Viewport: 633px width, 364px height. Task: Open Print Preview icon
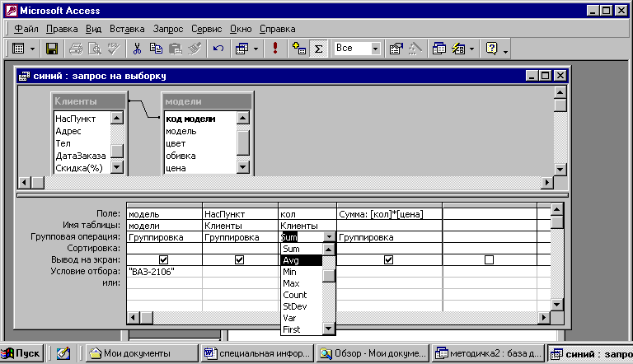tap(95, 49)
